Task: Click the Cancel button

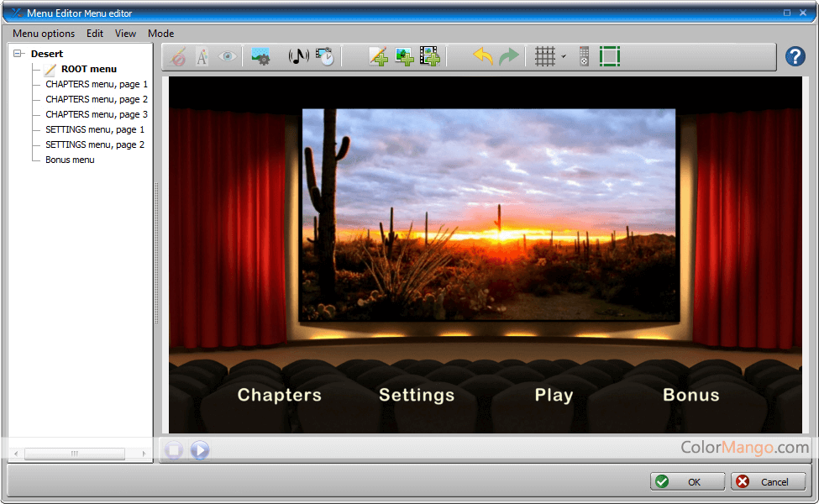Action: coord(768,481)
